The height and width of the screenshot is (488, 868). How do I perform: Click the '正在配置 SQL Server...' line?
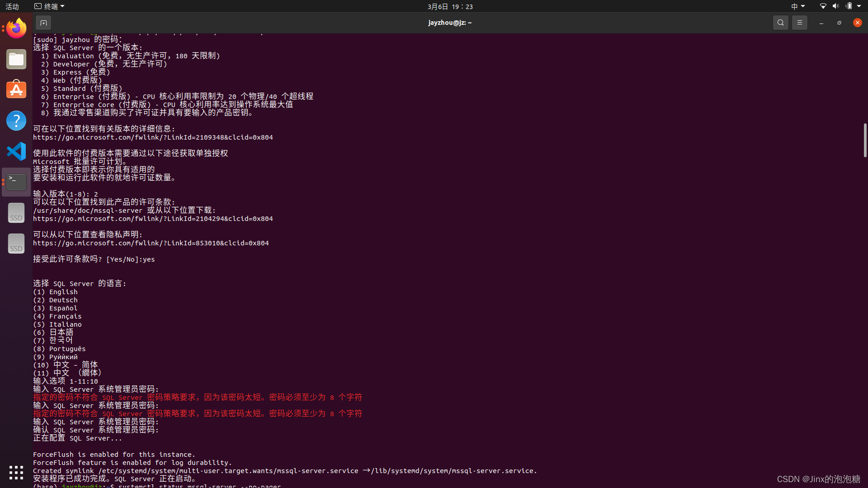77,438
